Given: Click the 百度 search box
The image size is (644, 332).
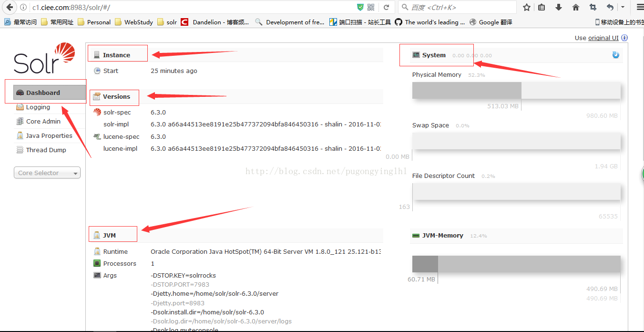Looking at the screenshot, I should coord(458,7).
